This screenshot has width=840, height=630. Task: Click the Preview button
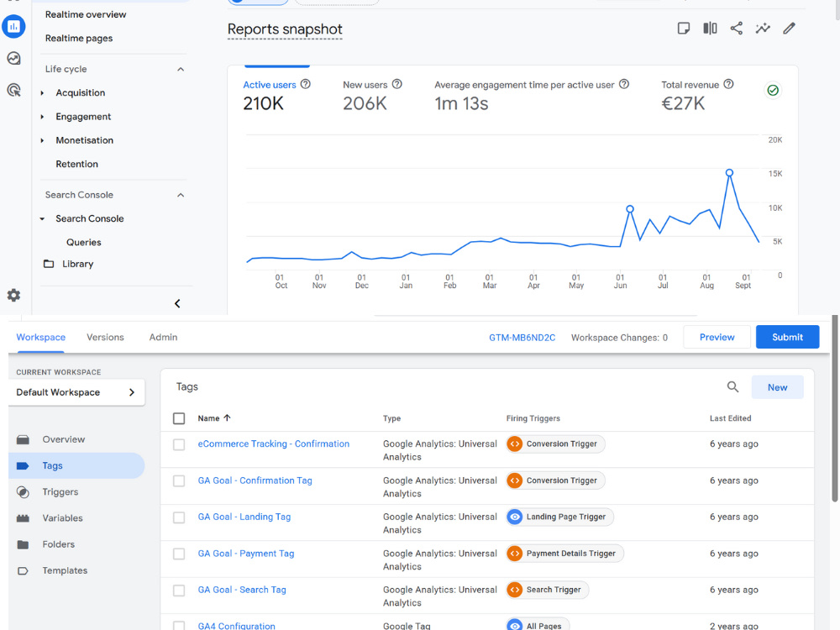(717, 337)
